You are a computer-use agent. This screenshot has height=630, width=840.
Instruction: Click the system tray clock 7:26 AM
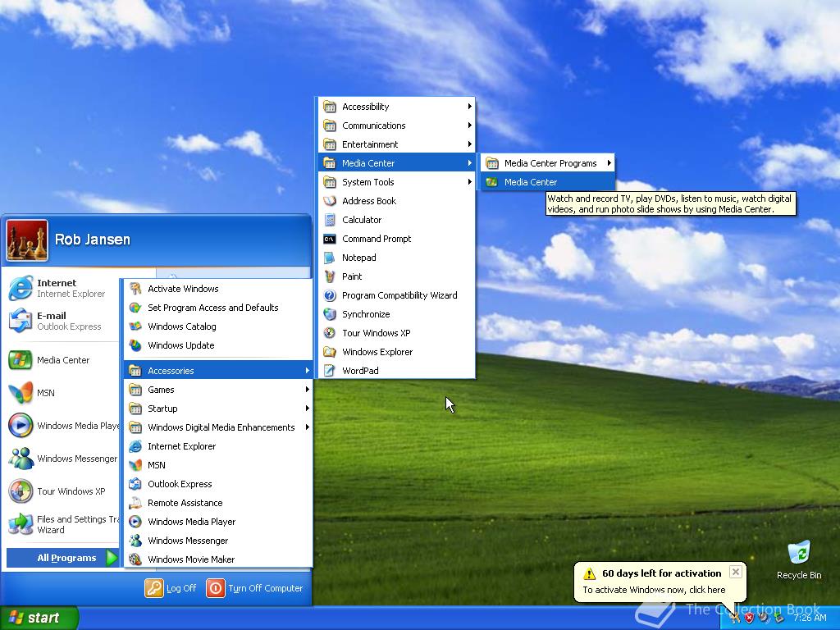pos(810,618)
